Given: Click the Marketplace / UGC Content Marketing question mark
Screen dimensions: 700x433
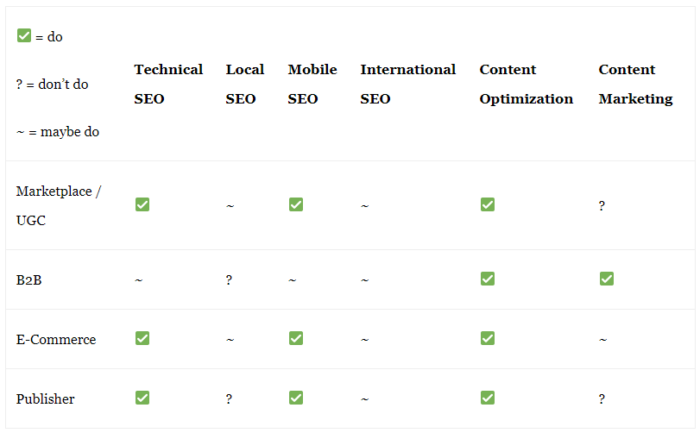Looking at the screenshot, I should pyautogui.click(x=602, y=206).
